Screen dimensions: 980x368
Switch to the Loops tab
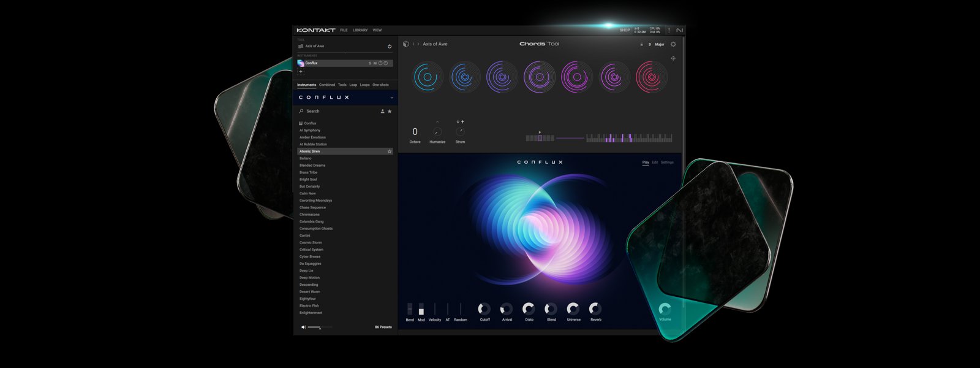tap(364, 85)
